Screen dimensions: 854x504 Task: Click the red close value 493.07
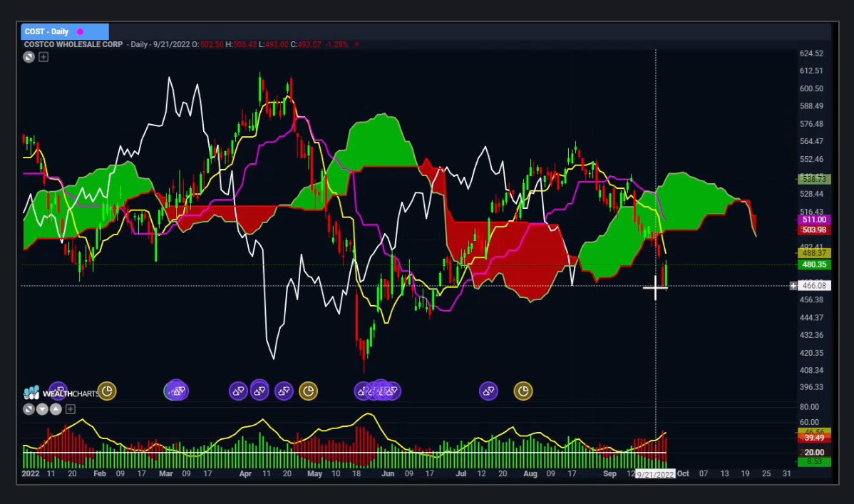pyautogui.click(x=309, y=45)
